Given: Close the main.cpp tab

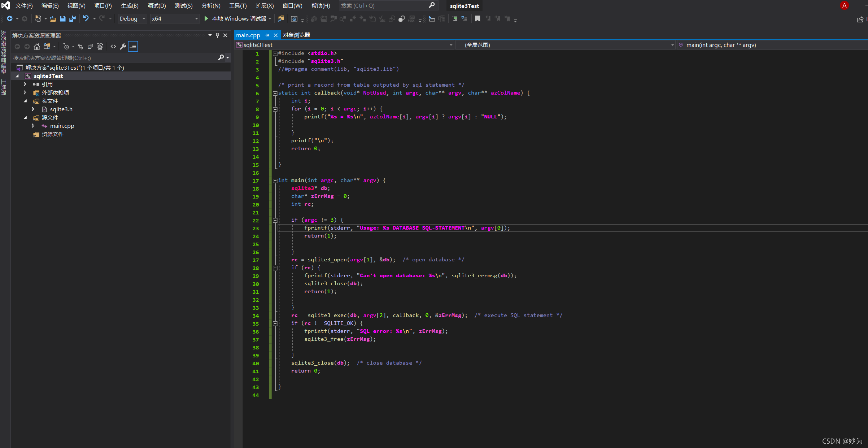Looking at the screenshot, I should 275,35.
